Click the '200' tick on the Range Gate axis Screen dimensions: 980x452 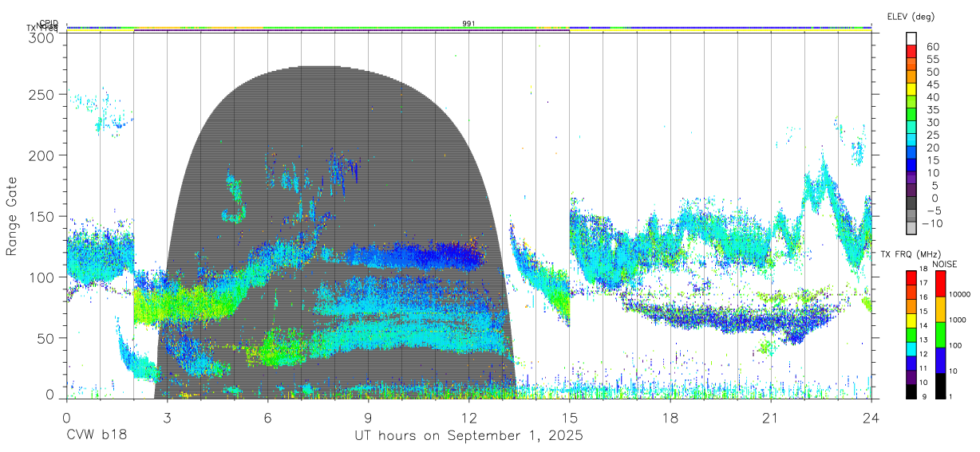(40, 155)
